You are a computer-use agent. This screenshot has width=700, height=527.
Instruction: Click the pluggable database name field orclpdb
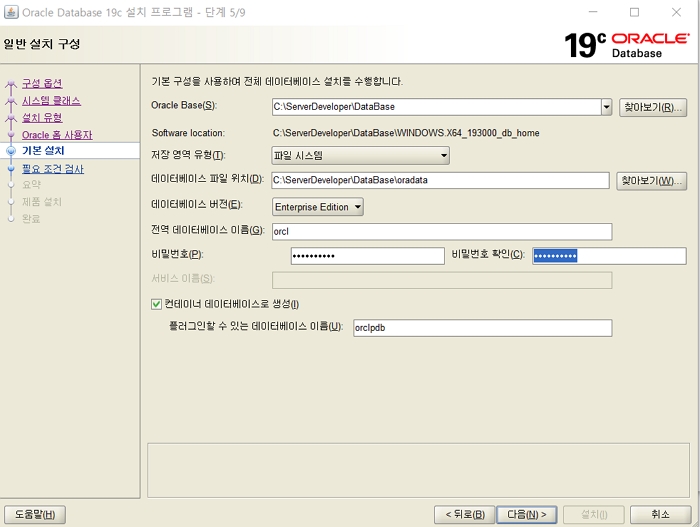pos(482,328)
